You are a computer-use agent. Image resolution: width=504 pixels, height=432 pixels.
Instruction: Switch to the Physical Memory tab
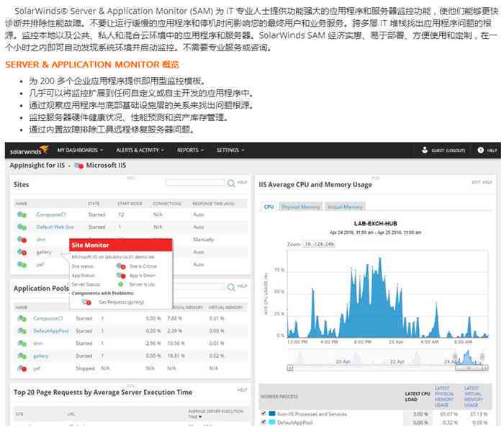[301, 207]
